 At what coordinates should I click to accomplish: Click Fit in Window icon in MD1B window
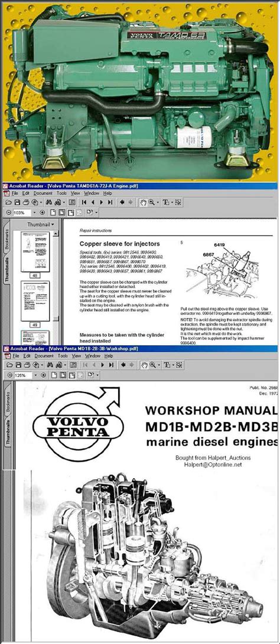tap(63, 375)
